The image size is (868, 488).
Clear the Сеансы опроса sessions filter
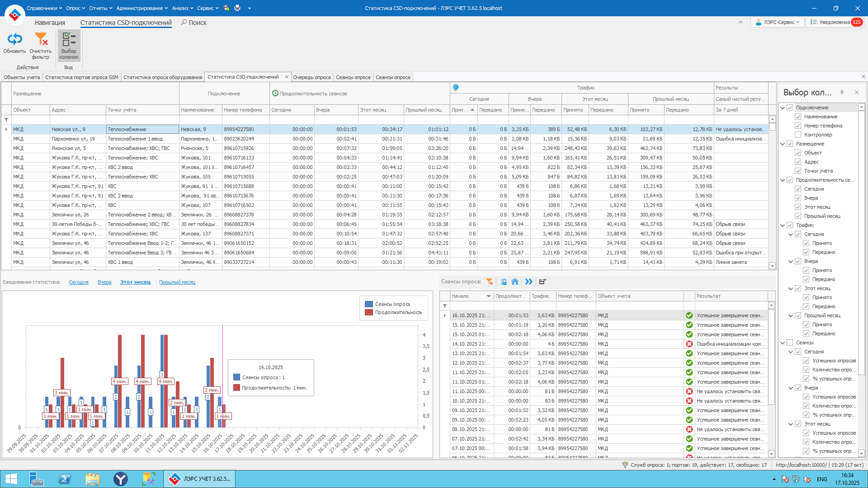490,282
